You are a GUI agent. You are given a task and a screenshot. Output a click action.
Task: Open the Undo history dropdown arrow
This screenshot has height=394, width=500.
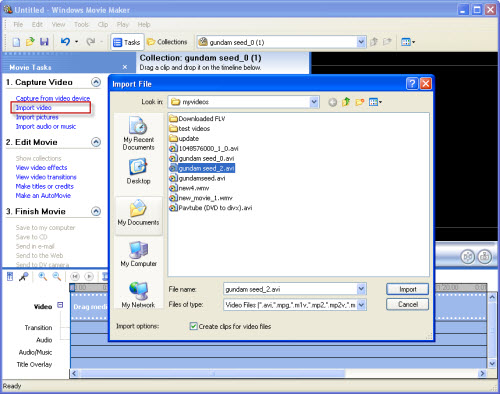(76, 42)
